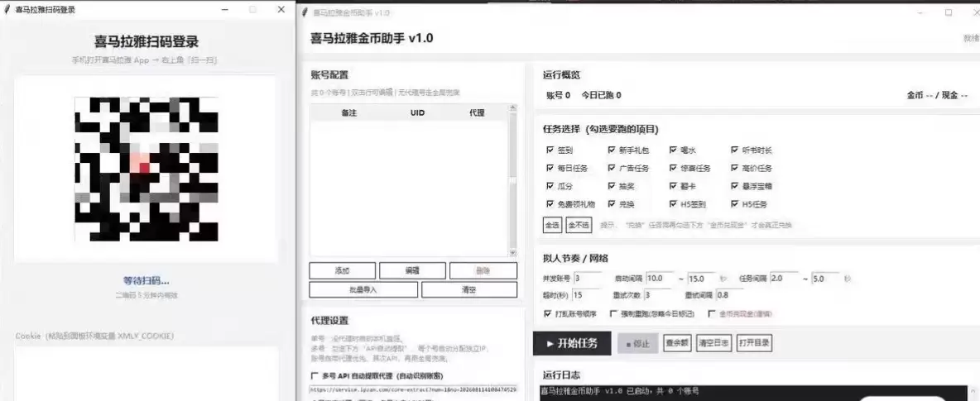This screenshot has height=401, width=980.
Task: Click the log line 已启动，共 0 个账号
Action: 620,391
